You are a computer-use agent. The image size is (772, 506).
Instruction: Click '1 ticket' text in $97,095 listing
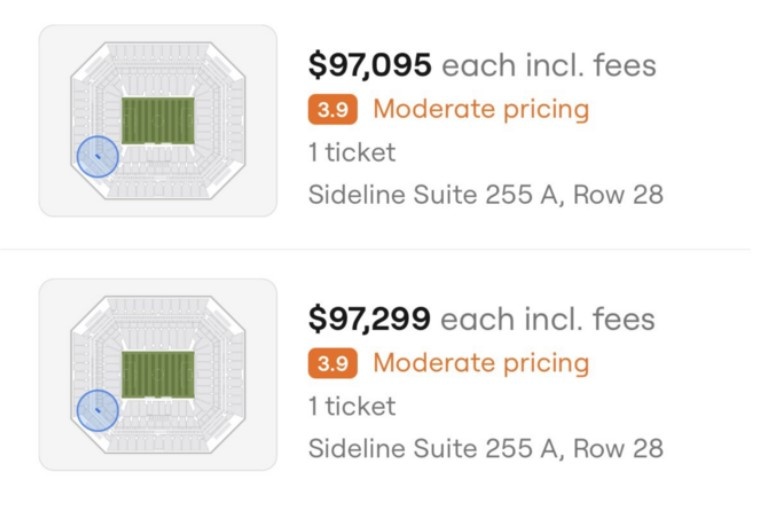(351, 152)
